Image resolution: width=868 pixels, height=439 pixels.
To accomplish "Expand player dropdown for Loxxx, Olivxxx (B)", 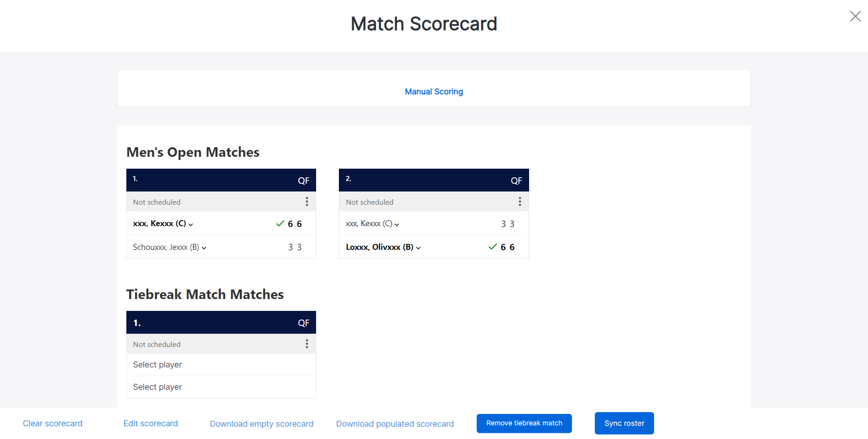I will point(418,248).
